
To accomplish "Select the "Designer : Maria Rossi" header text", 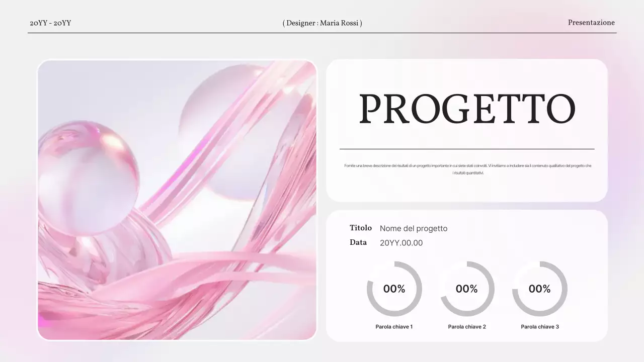I will (x=322, y=23).
